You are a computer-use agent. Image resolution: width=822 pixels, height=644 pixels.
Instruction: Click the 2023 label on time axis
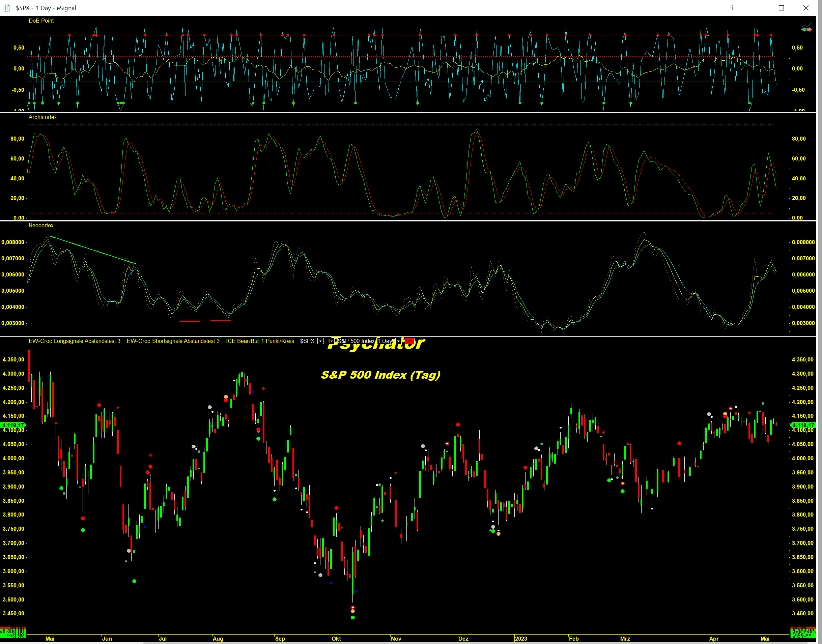520,639
